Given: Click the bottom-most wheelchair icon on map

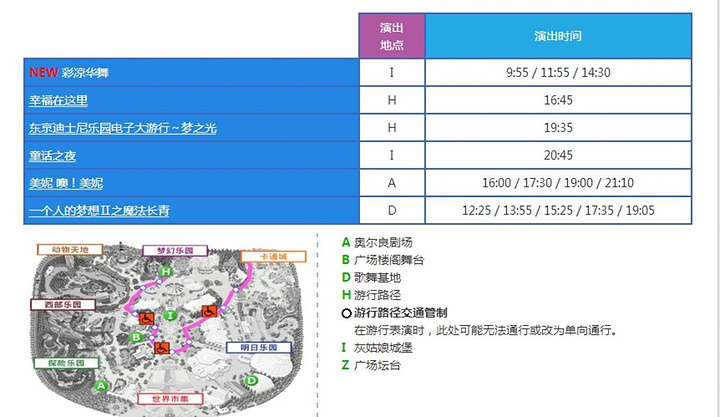Looking at the screenshot, I should [x=162, y=347].
